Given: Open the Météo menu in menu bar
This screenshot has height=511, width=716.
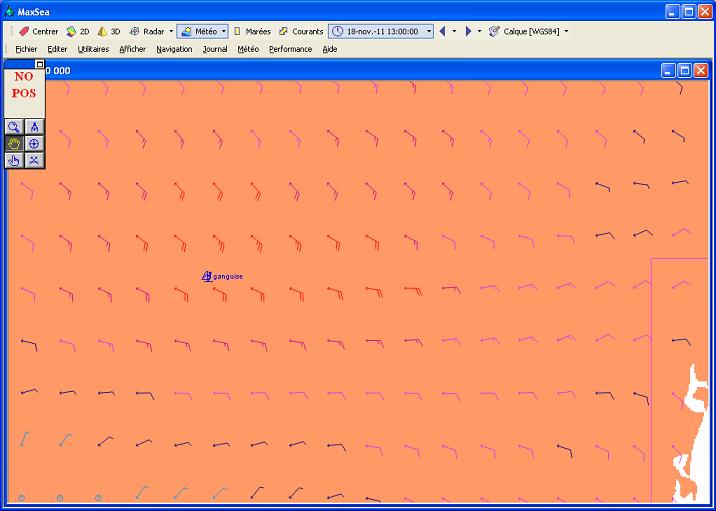Looking at the screenshot, I should (x=248, y=49).
